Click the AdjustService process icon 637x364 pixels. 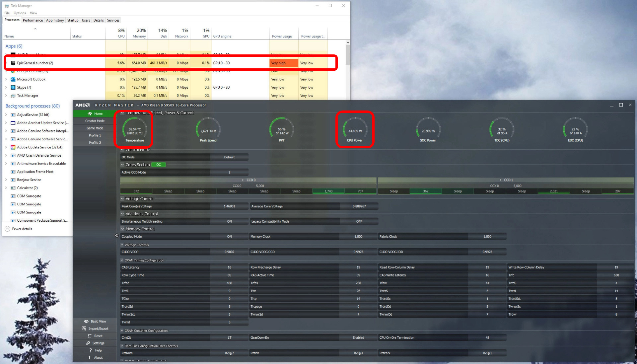coord(13,115)
